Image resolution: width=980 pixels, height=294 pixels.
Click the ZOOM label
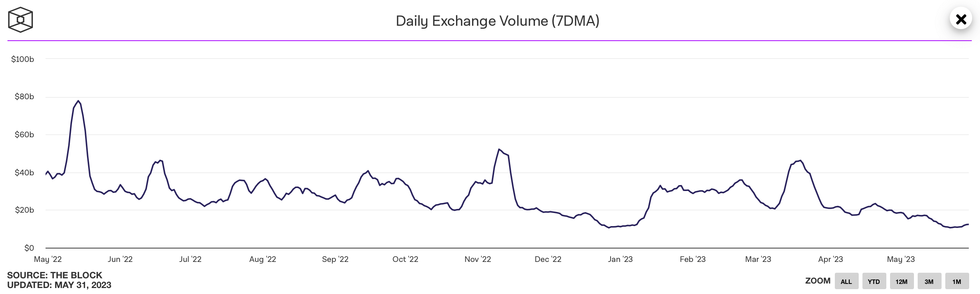pyautogui.click(x=818, y=281)
